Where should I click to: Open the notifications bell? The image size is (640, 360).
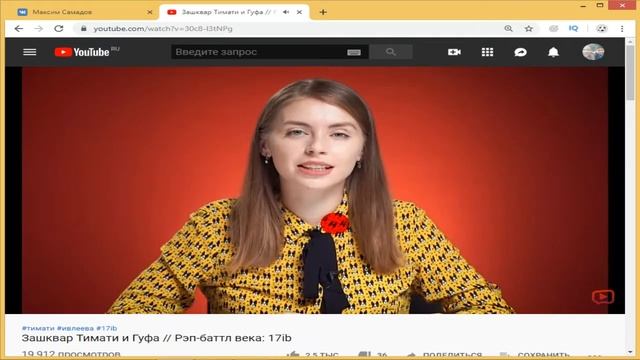pos(553,52)
